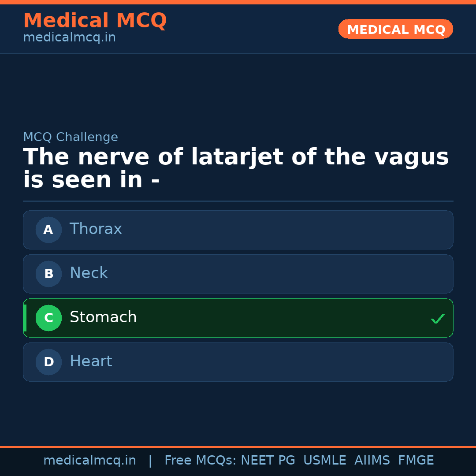The width and height of the screenshot is (476, 476).
Task: Click the green checkmark on Stomach
Action: click(x=438, y=319)
